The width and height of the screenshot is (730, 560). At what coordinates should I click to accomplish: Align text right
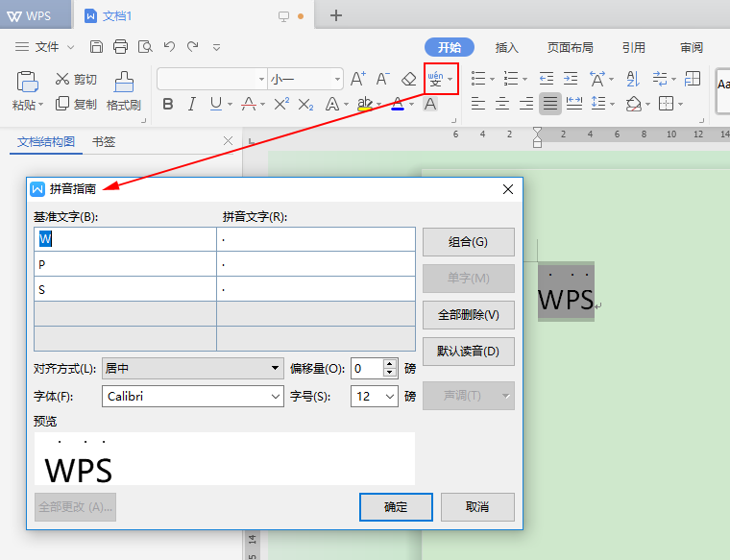[x=526, y=104]
